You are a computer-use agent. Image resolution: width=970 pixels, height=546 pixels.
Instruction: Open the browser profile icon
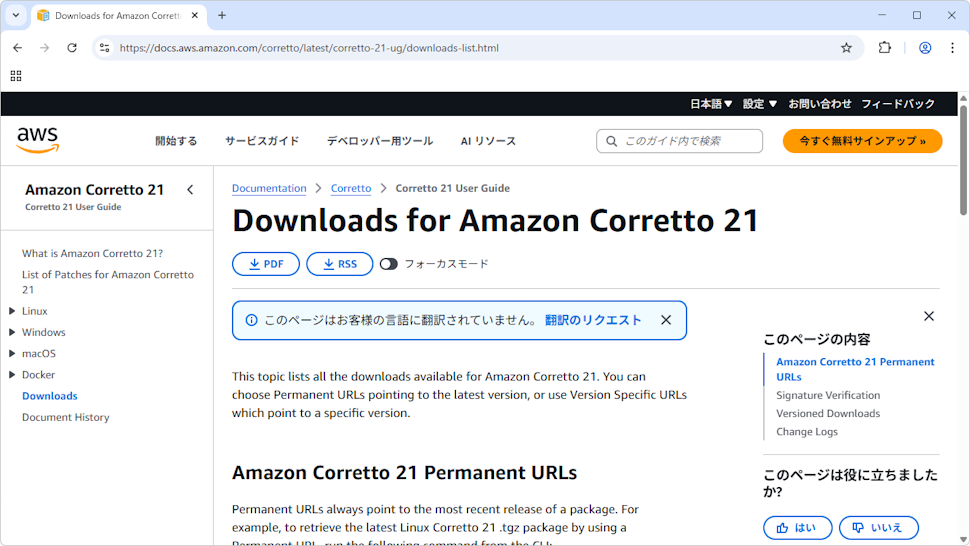coord(925,48)
